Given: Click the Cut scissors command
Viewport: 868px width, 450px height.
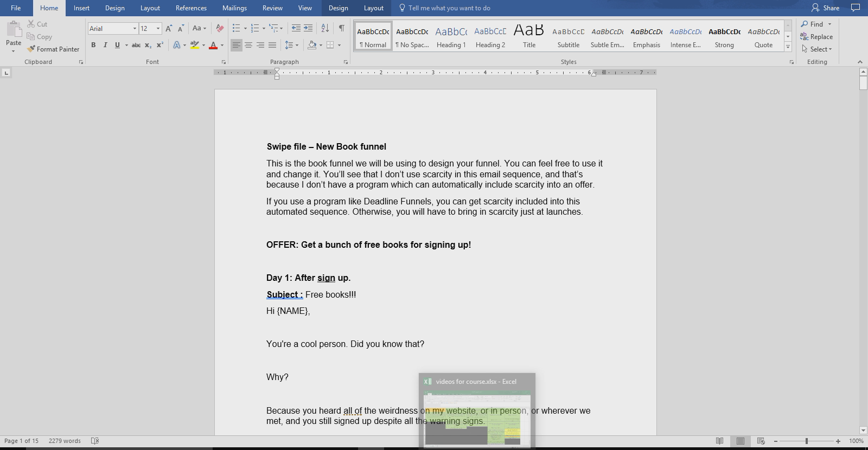Looking at the screenshot, I should pyautogui.click(x=37, y=24).
